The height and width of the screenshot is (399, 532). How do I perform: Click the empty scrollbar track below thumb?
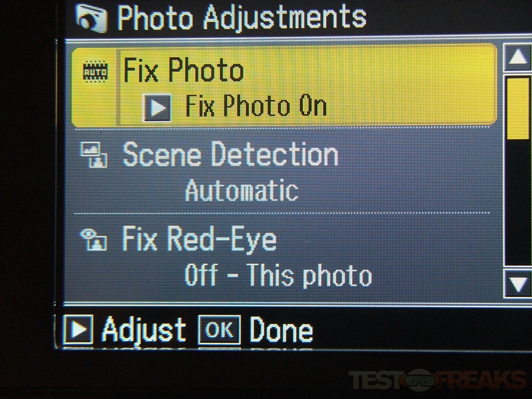tap(518, 202)
